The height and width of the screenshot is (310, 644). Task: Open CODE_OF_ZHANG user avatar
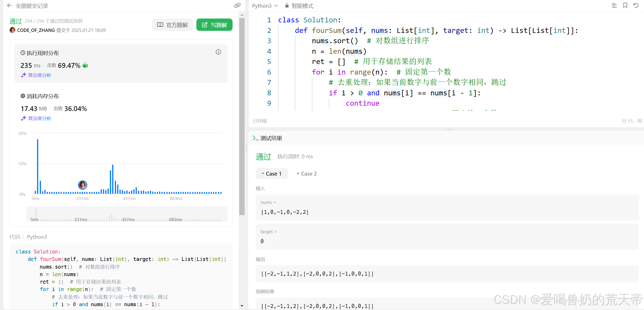pyautogui.click(x=12, y=30)
